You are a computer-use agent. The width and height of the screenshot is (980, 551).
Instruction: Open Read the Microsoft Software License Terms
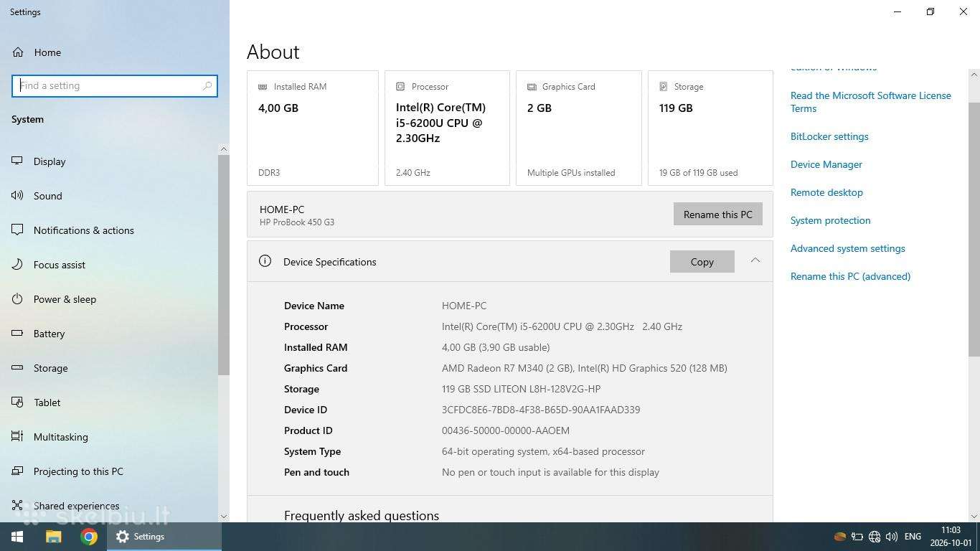(x=870, y=102)
